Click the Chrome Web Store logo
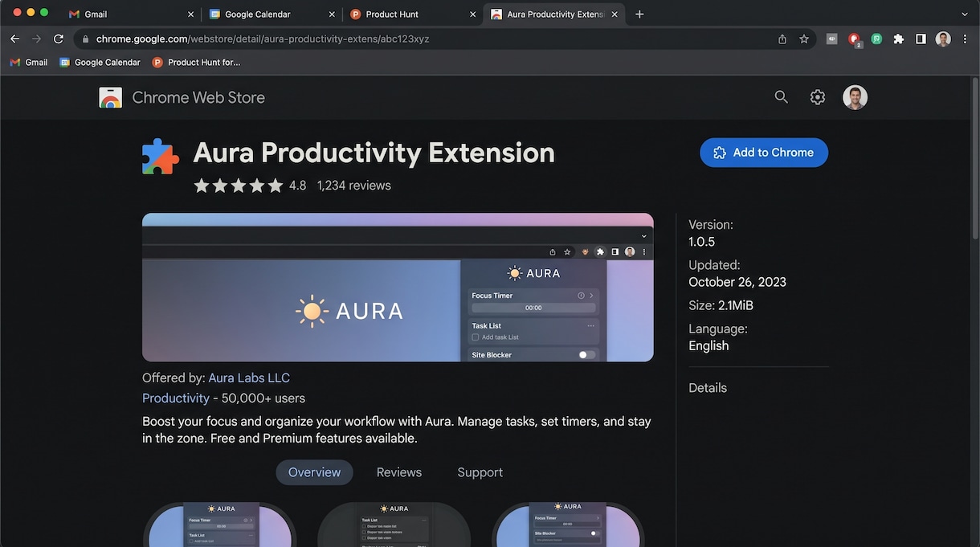Viewport: 980px width, 547px height. (111, 97)
